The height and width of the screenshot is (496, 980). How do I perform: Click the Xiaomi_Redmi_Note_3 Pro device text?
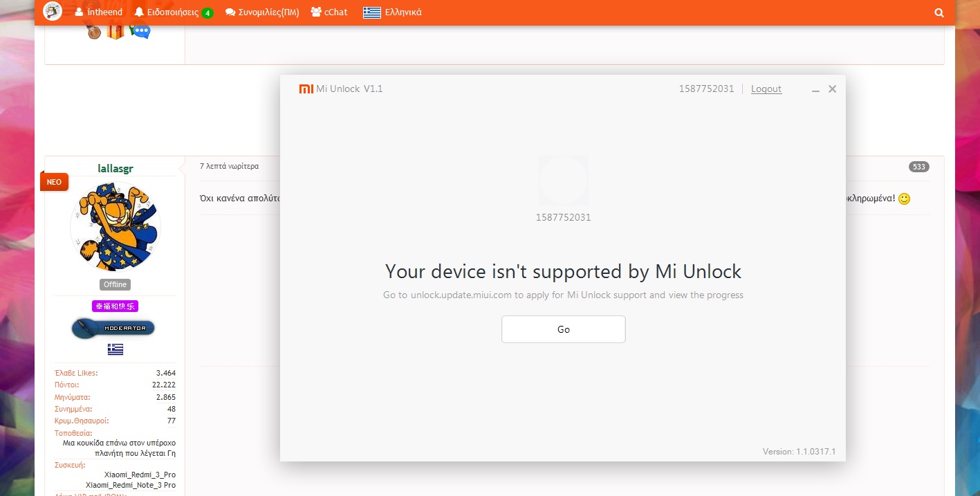tap(131, 485)
